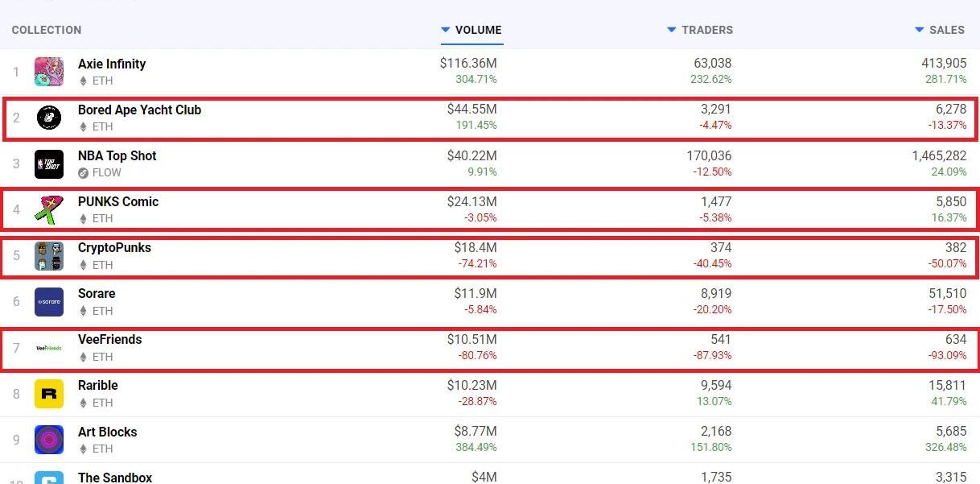This screenshot has width=980, height=484.
Task: Open the PUNKS Comic collection icon
Action: tap(49, 210)
